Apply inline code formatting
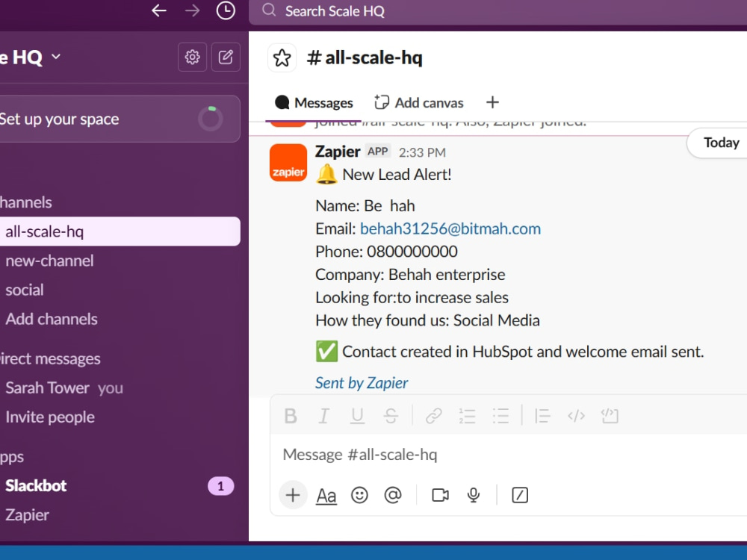Image resolution: width=747 pixels, height=560 pixels. (576, 416)
